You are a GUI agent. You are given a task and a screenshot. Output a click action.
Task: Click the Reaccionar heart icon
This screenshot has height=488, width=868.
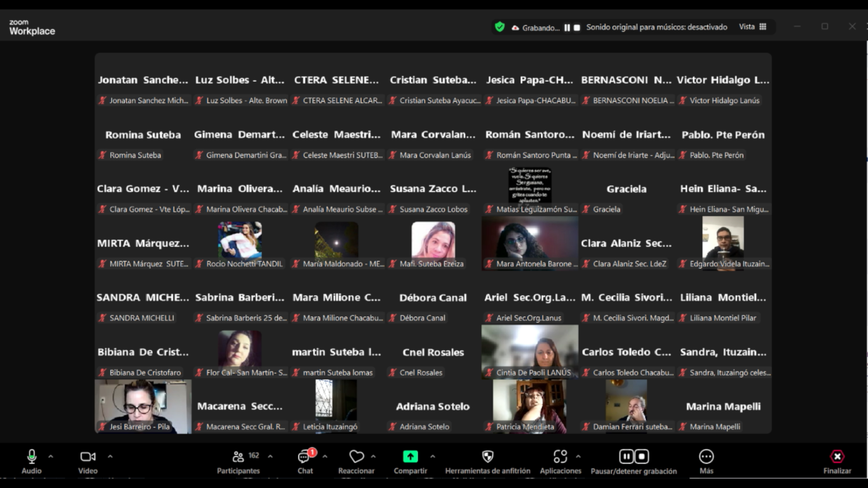pyautogui.click(x=356, y=457)
